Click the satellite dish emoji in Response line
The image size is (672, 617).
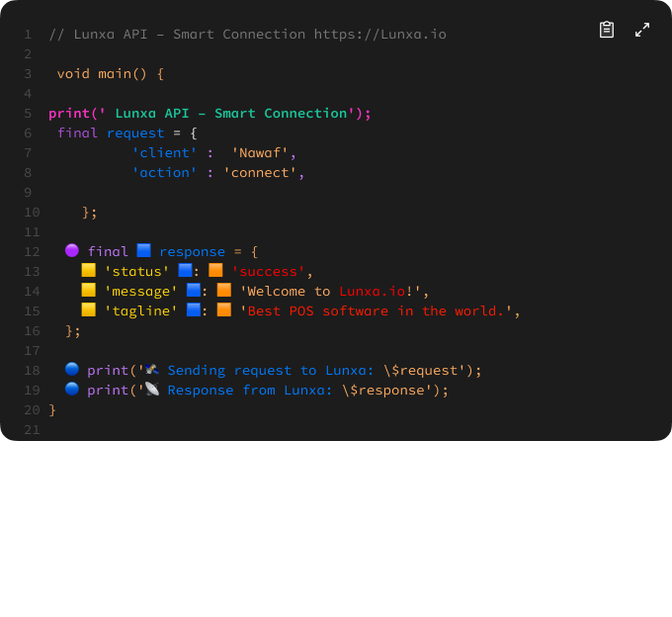point(151,390)
